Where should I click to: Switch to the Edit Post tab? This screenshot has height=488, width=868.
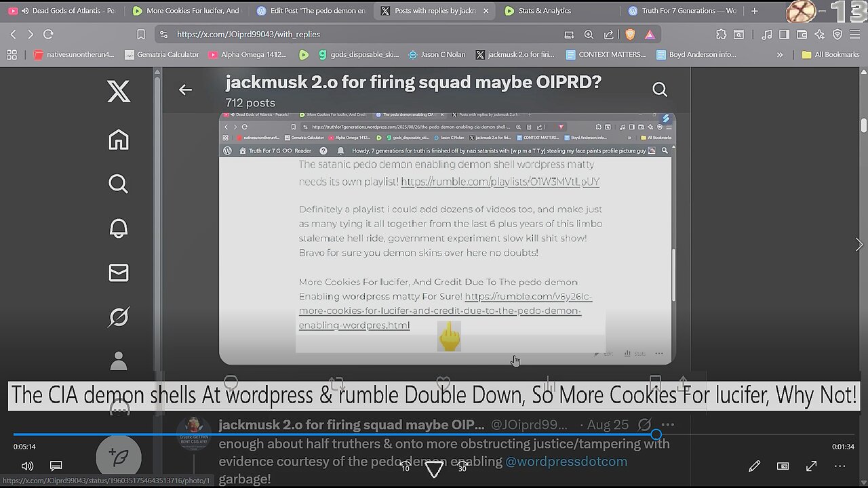pyautogui.click(x=312, y=11)
